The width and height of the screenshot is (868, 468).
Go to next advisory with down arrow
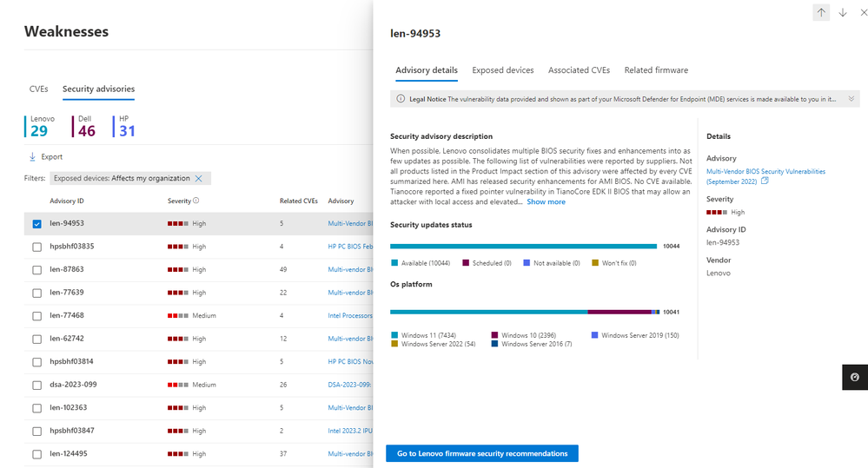point(843,12)
